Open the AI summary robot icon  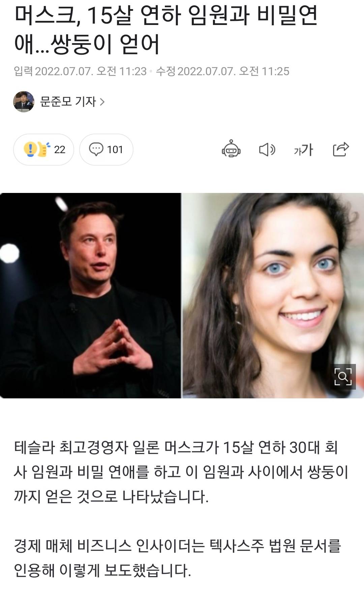231,149
